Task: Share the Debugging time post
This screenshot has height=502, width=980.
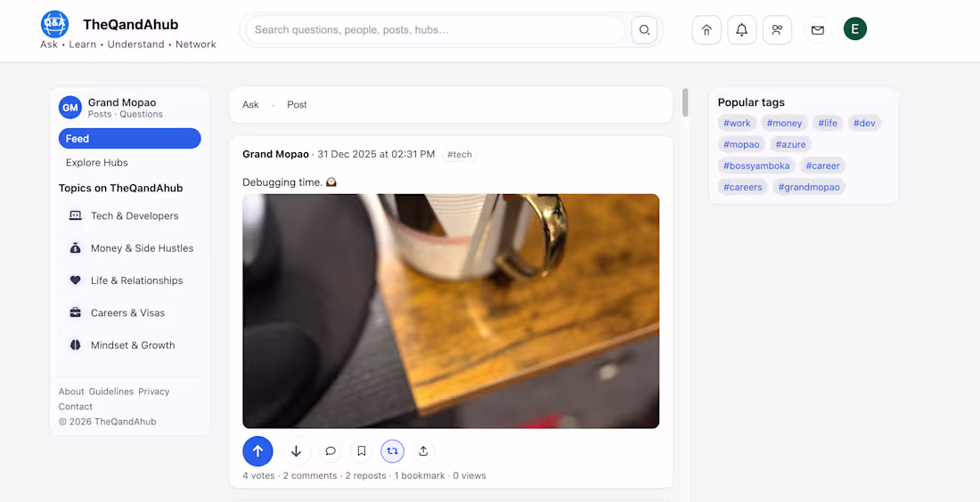Action: tap(423, 450)
